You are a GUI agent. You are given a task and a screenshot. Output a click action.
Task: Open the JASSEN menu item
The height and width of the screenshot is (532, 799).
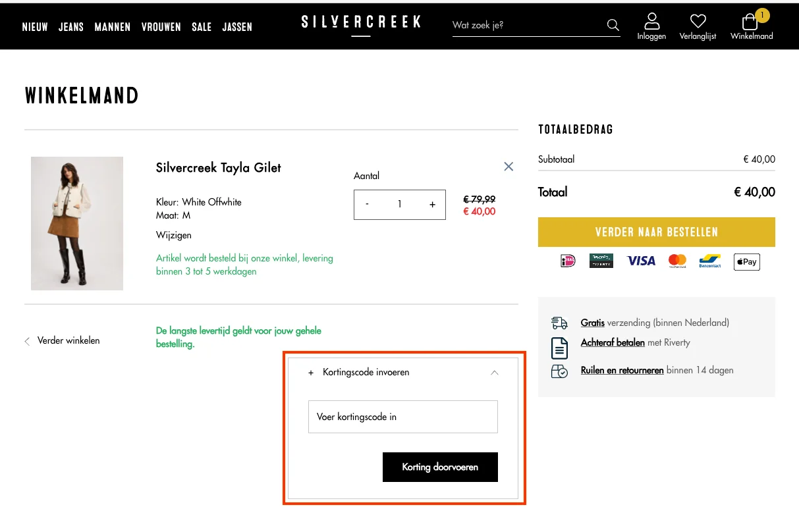(237, 27)
